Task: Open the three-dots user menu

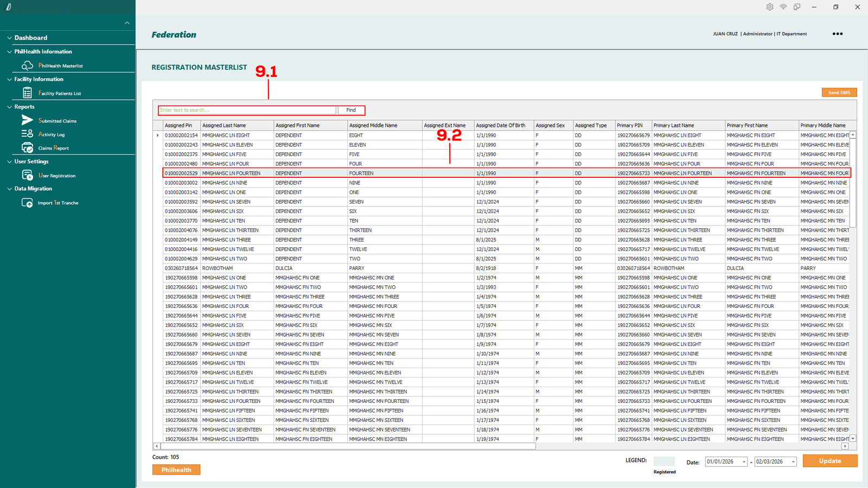Action: (x=838, y=34)
